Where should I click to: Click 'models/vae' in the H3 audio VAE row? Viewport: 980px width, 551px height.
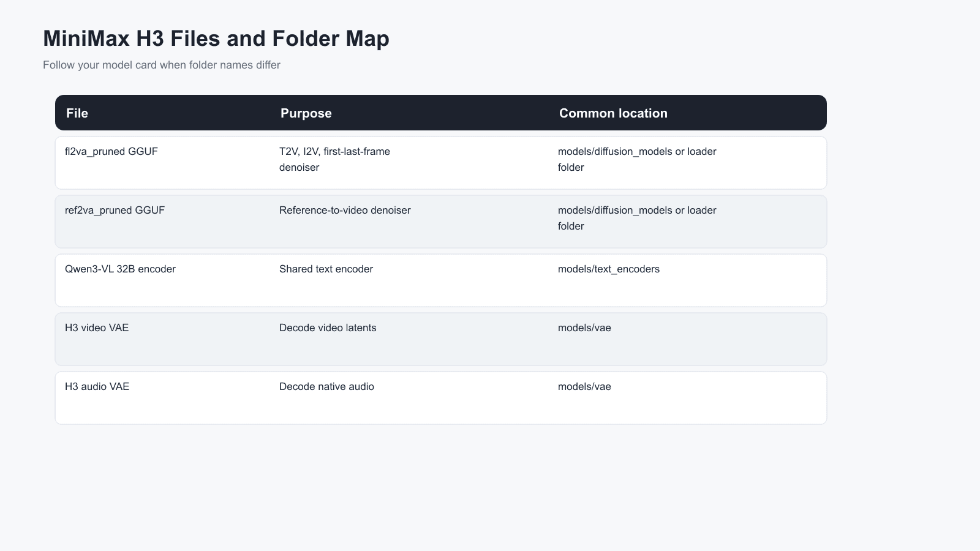[x=584, y=386]
